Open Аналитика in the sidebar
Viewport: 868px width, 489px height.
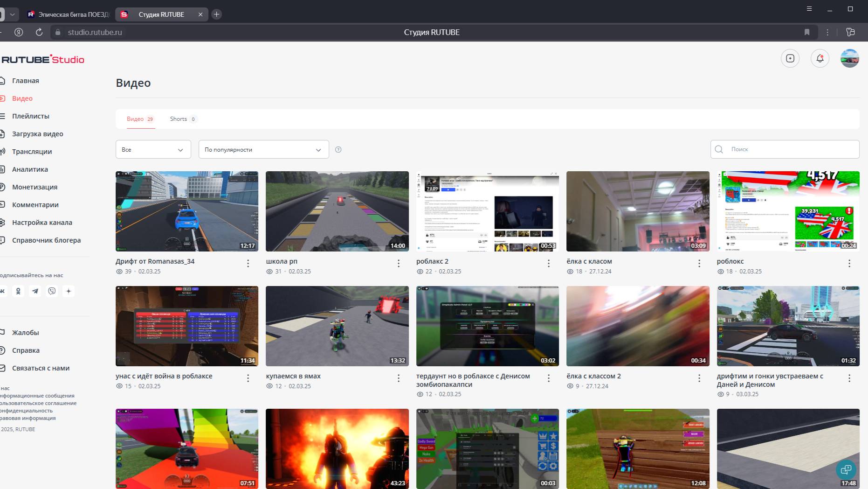(x=30, y=169)
